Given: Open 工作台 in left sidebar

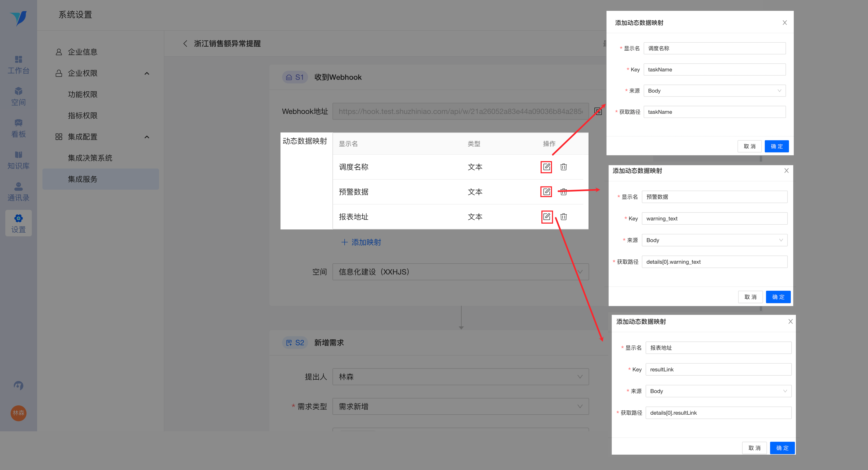Looking at the screenshot, I should [18, 65].
